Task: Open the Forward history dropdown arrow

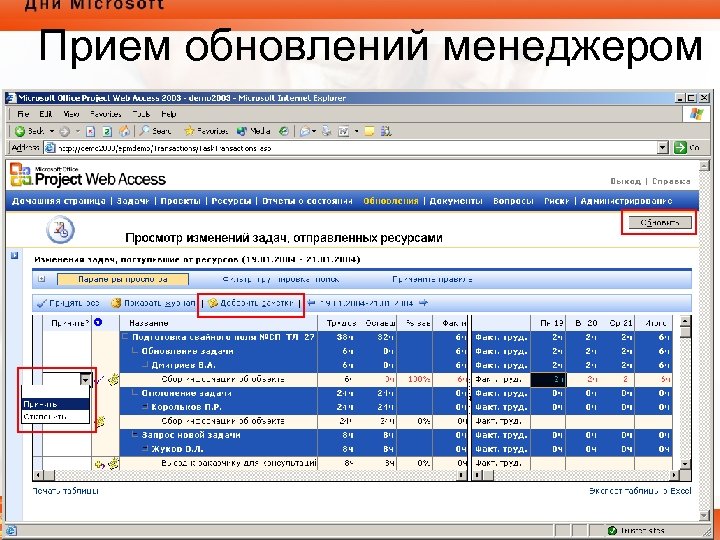Action: [78, 132]
